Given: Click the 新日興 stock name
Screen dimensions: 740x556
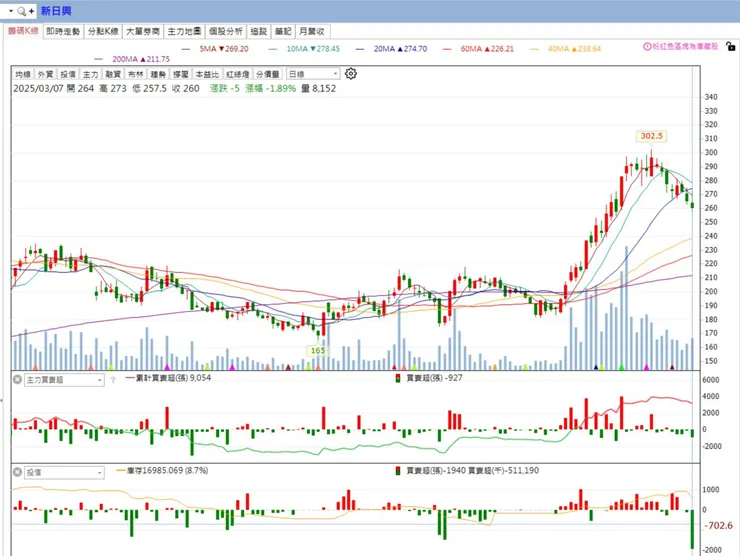Looking at the screenshot, I should 56,11.
